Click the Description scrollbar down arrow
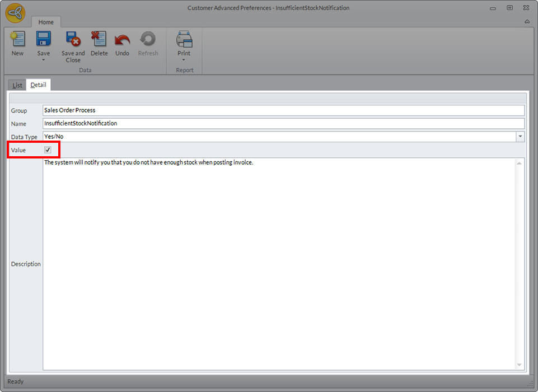The image size is (538, 392). click(519, 365)
